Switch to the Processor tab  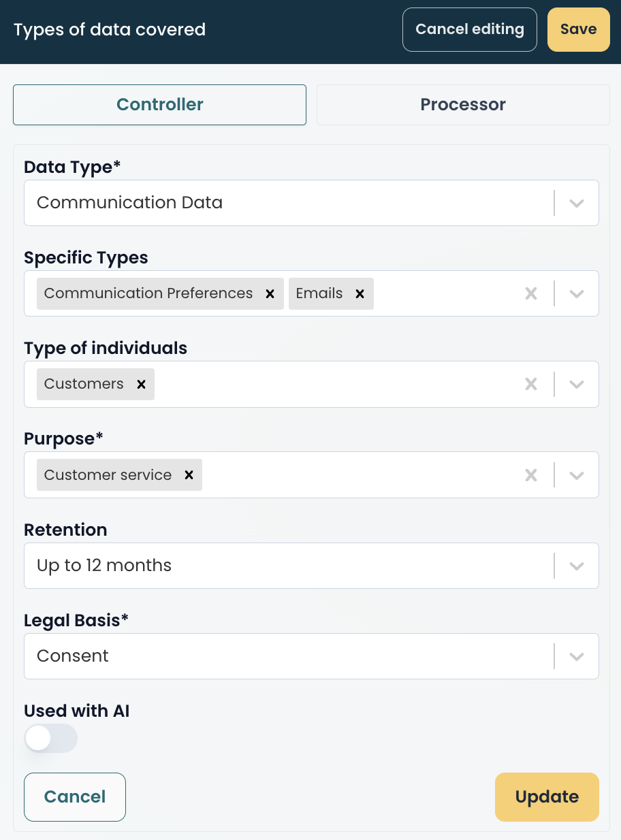(462, 104)
